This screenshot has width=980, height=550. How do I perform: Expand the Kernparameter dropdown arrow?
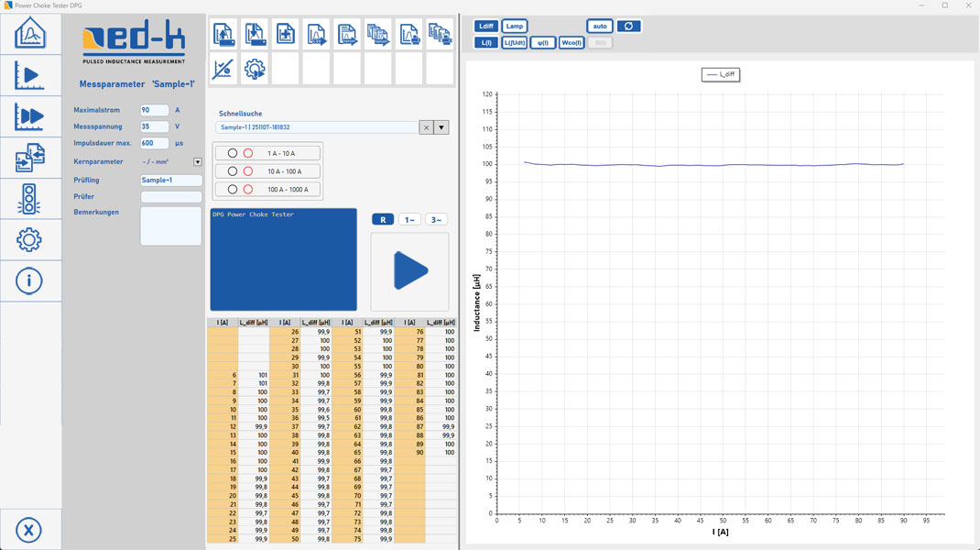pyautogui.click(x=197, y=162)
